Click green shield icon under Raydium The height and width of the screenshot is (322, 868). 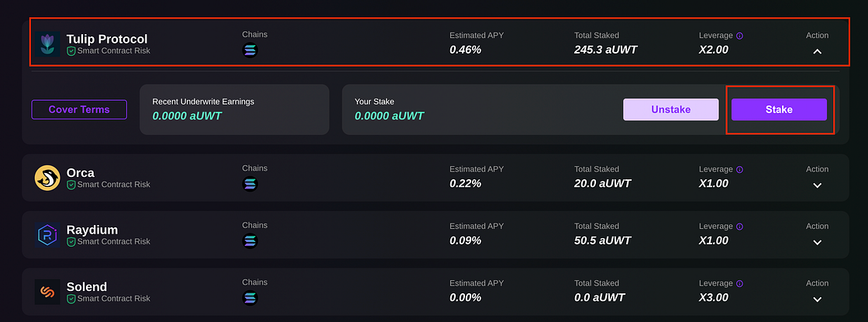pos(71,242)
